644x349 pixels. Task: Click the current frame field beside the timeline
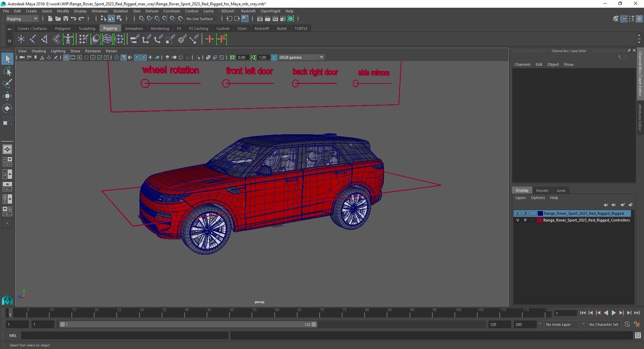pos(565,313)
